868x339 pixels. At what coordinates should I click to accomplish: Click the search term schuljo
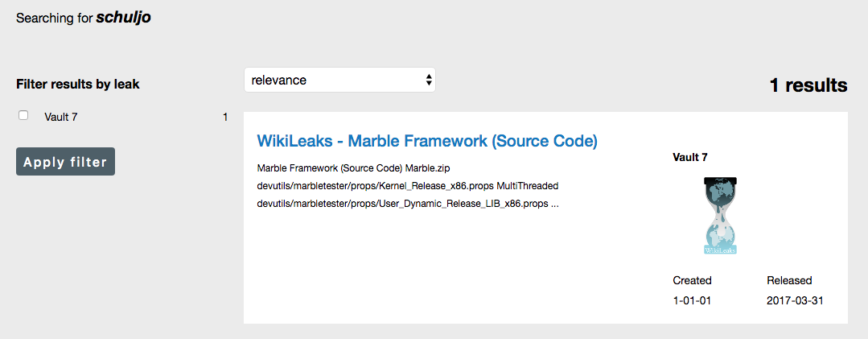123,18
